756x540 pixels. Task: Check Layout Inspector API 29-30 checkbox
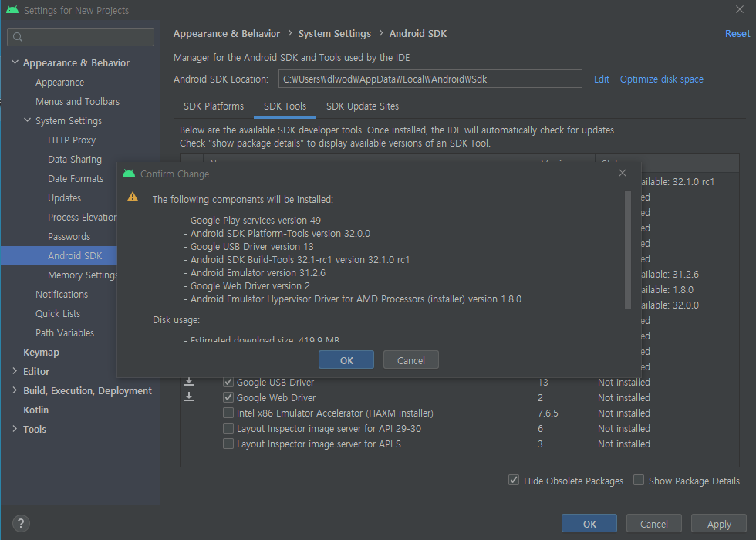pyautogui.click(x=228, y=429)
